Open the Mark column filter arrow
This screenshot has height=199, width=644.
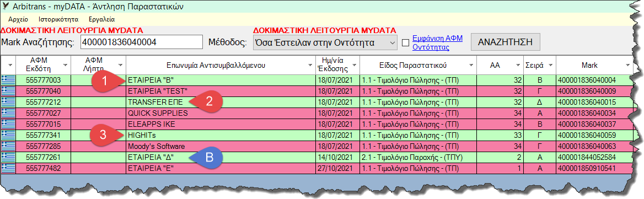pos(627,66)
